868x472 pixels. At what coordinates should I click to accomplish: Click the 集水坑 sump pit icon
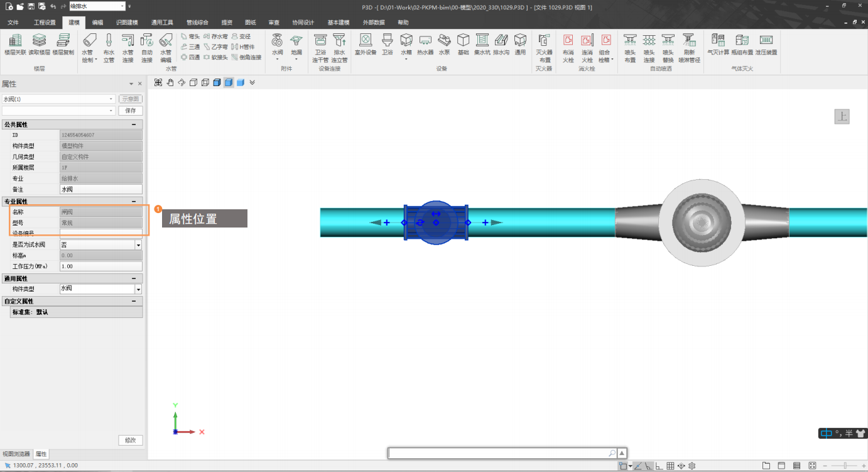coord(482,45)
